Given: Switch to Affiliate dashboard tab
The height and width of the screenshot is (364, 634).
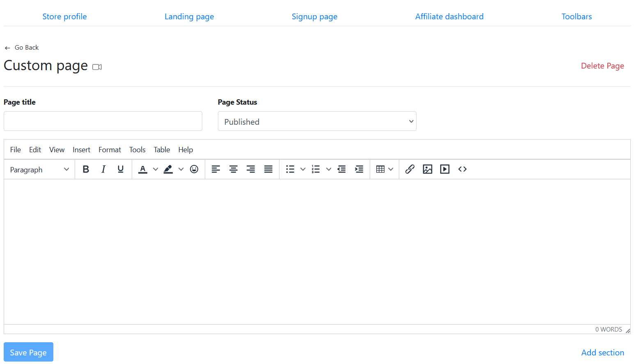Looking at the screenshot, I should pyautogui.click(x=449, y=16).
